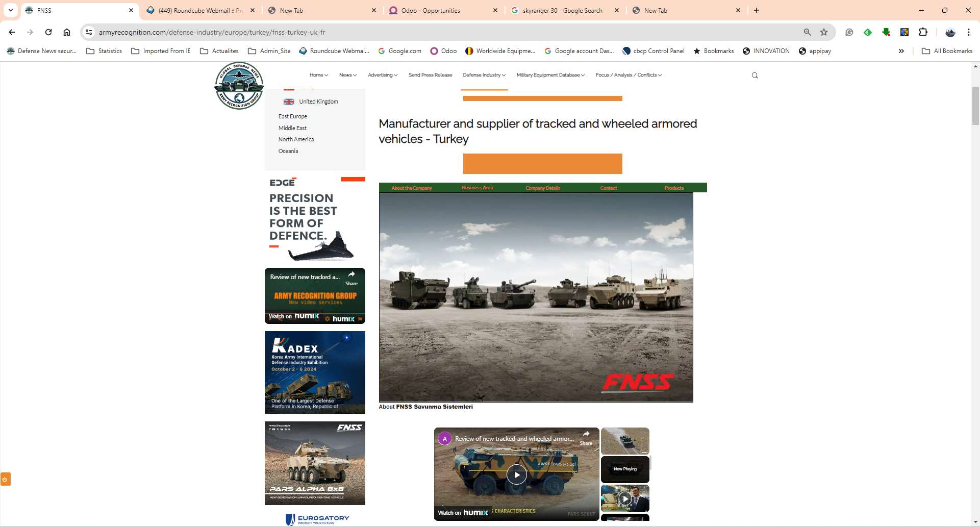The width and height of the screenshot is (980, 527).
Task: Expand the Military Equipment Database menu
Action: click(550, 75)
